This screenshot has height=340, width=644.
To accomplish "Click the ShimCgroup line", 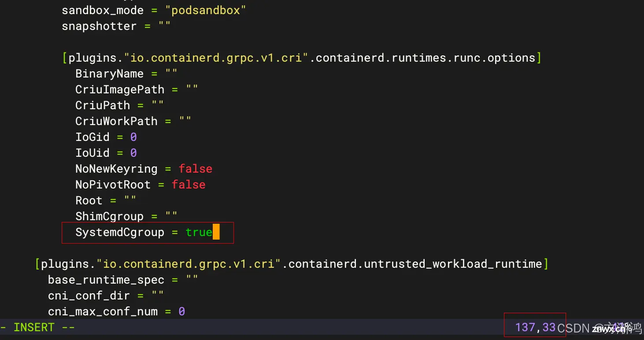I will point(126,216).
